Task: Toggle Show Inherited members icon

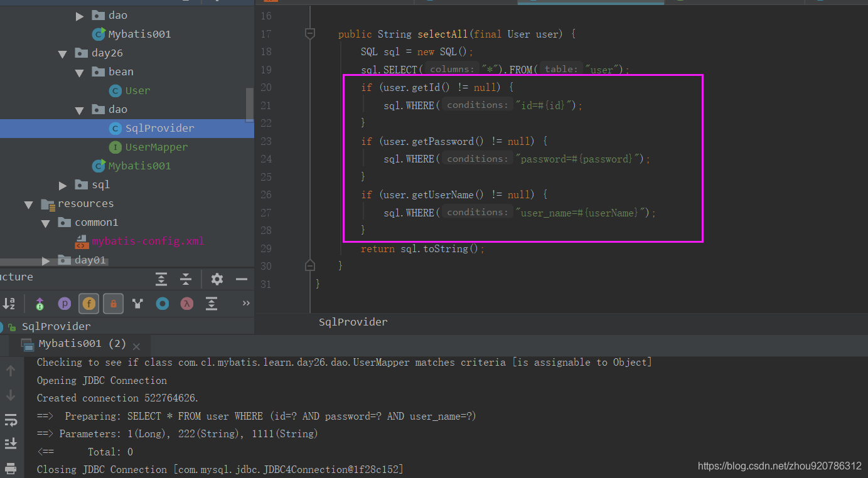Action: pyautogui.click(x=40, y=304)
